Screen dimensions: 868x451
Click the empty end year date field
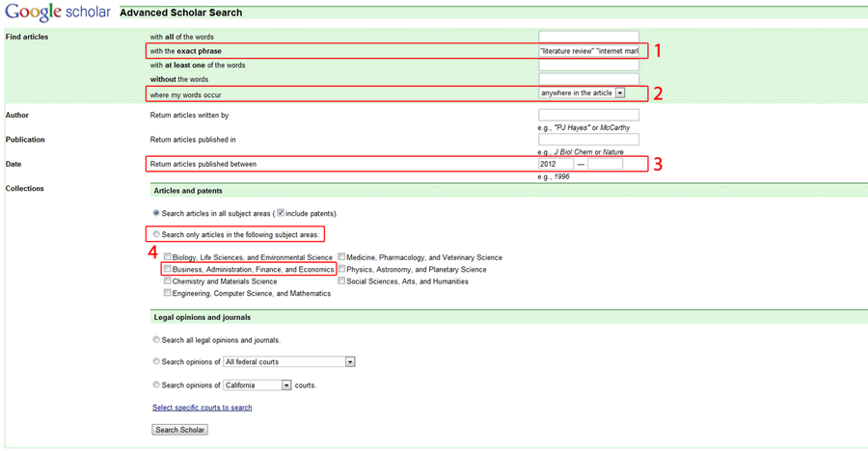click(x=605, y=164)
